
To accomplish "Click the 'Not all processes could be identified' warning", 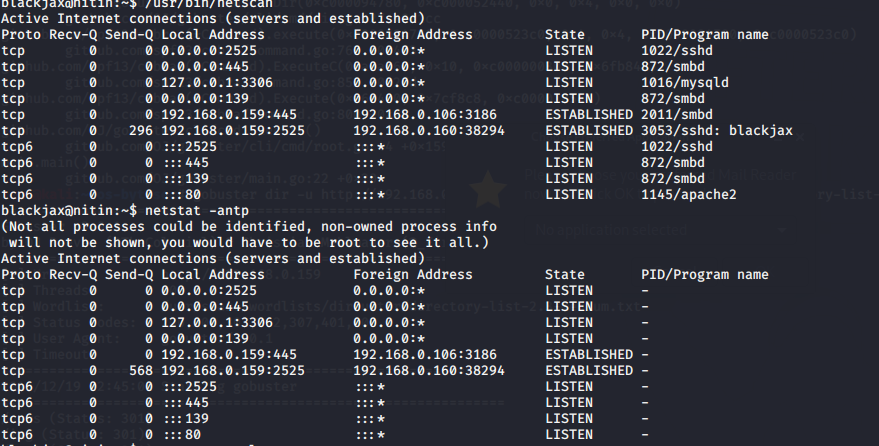I will pyautogui.click(x=250, y=226).
